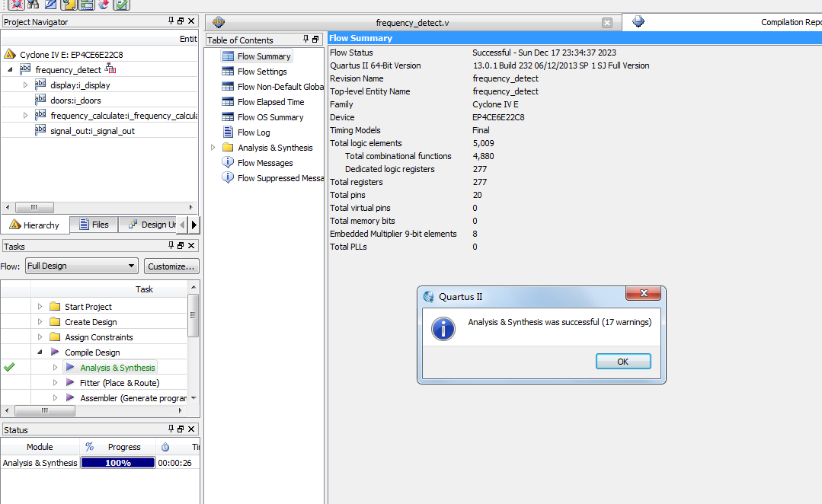This screenshot has height=504, width=822.
Task: Click the Fitter (Place & Route) play icon
Action: (70, 383)
